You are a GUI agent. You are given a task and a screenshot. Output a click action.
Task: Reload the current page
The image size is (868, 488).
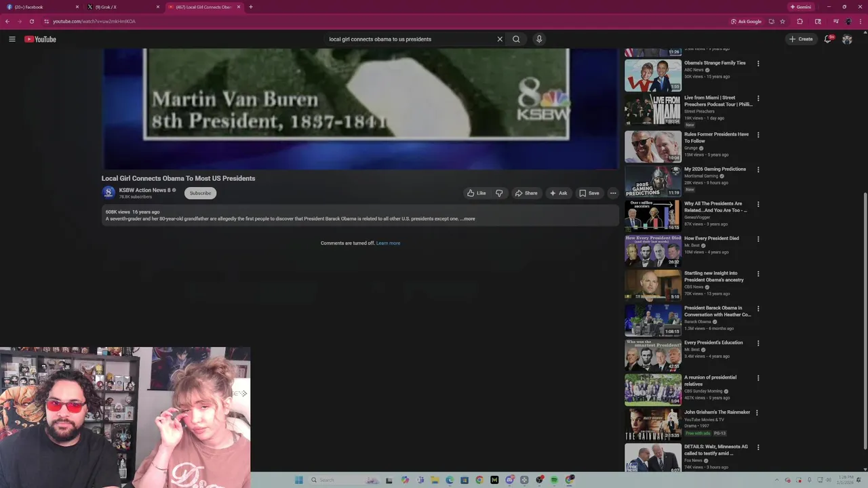[x=32, y=21]
